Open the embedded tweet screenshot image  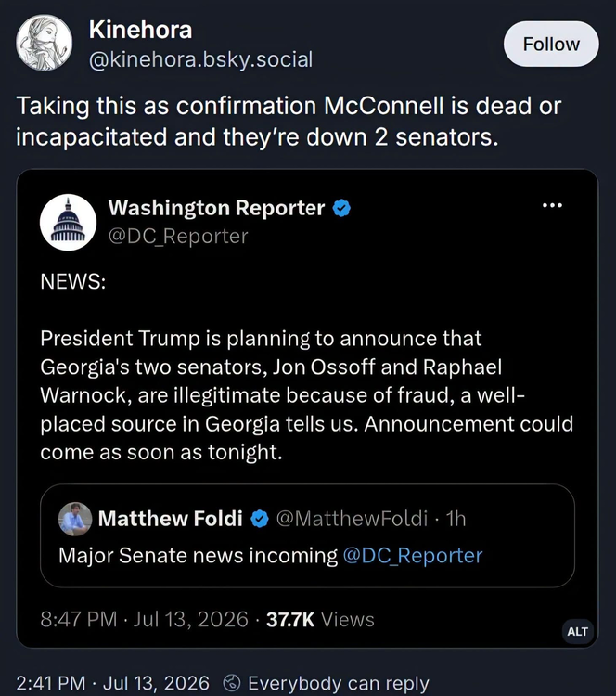(x=308, y=408)
